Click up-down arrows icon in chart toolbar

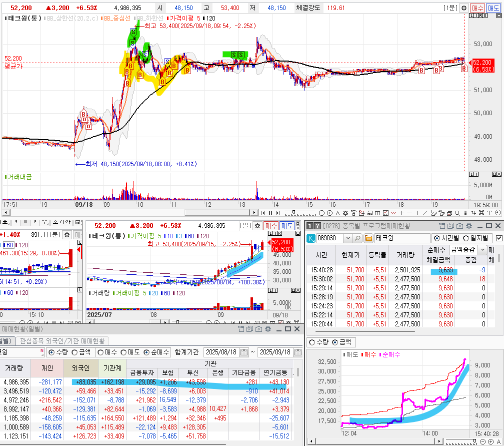click(473, 213)
